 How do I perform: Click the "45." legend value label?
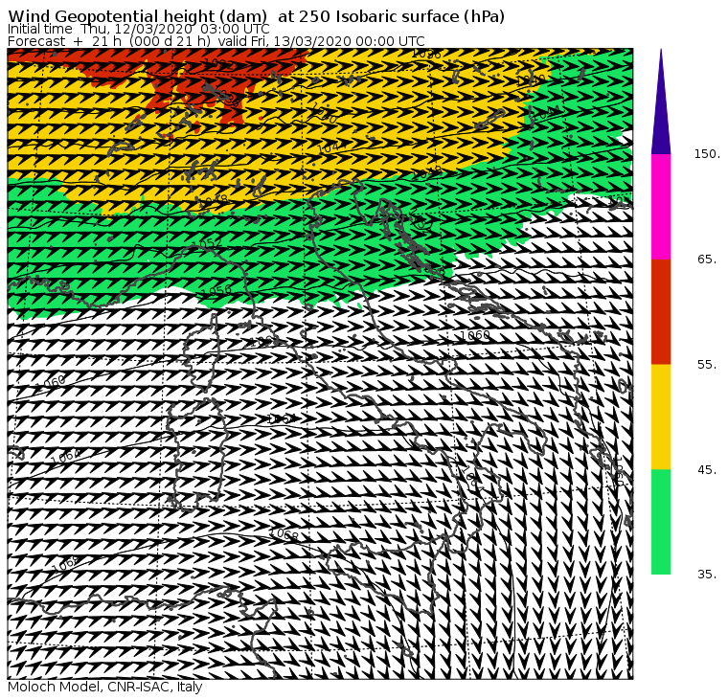tap(707, 470)
